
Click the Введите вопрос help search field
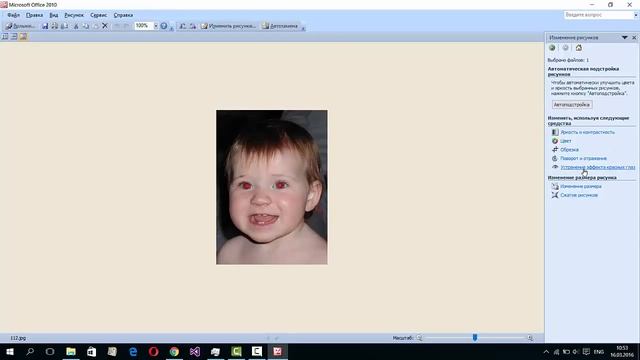point(598,15)
